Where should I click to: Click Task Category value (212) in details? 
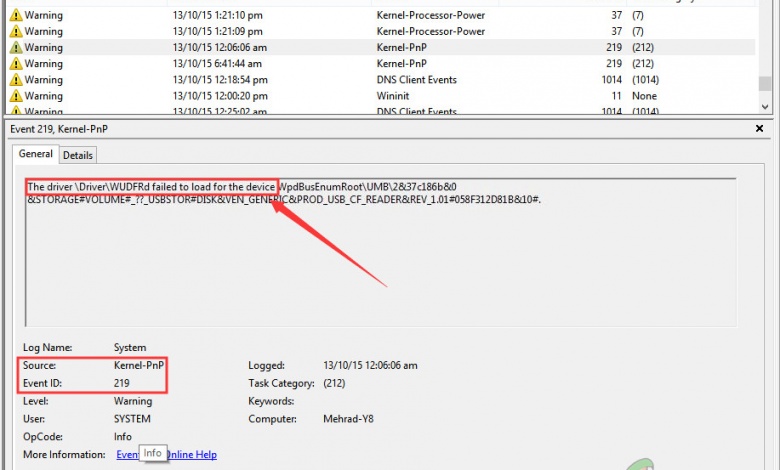334,383
